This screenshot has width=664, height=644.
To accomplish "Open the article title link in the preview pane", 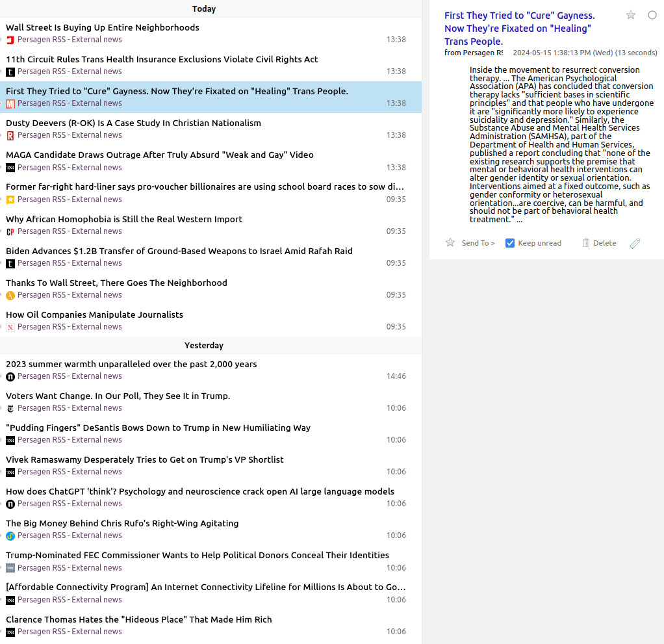I will [519, 29].
